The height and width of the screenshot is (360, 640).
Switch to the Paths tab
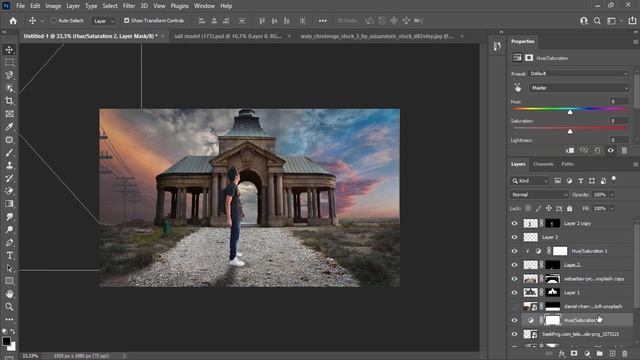[567, 164]
